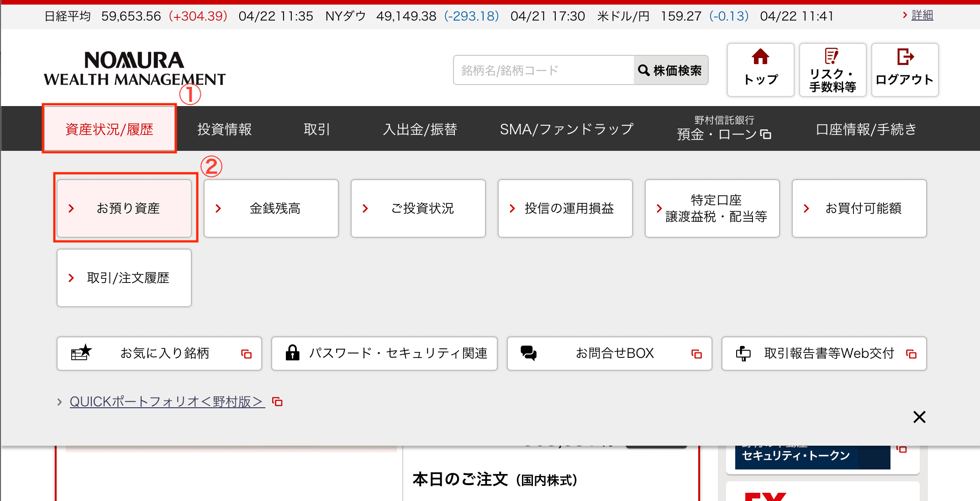
Task: Click new-window icon beside セキュリティ・トークン banner
Action: pyautogui.click(x=901, y=448)
